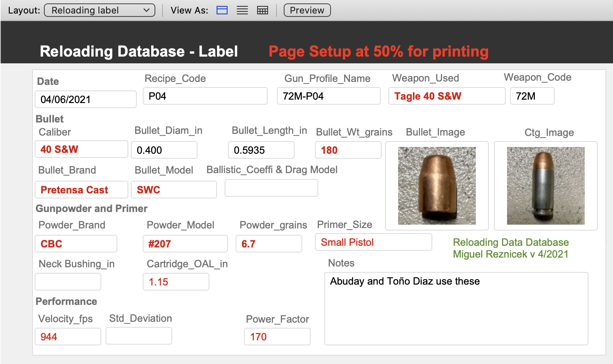Screen dimensions: 613x364
Task: Click the Caliber field 40 S&W
Action: (81, 149)
